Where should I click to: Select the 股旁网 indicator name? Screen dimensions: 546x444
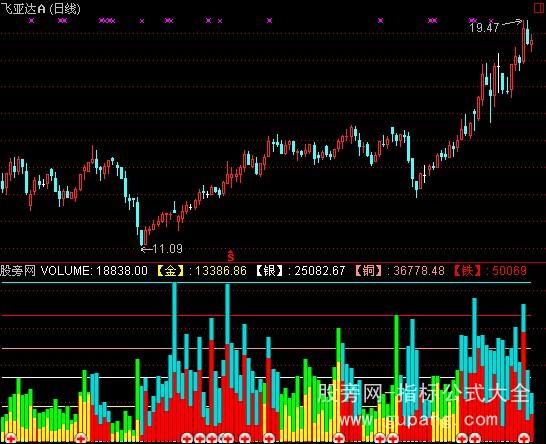[18, 271]
